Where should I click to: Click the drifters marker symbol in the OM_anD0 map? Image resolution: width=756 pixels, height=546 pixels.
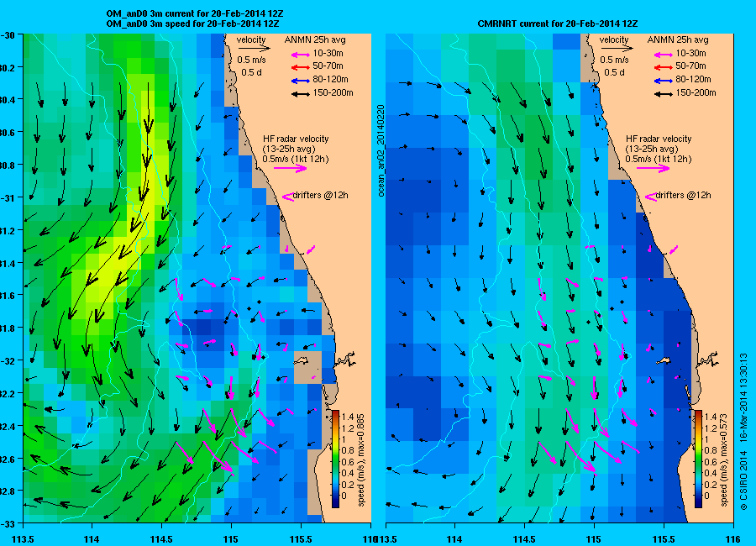pyautogui.click(x=287, y=197)
